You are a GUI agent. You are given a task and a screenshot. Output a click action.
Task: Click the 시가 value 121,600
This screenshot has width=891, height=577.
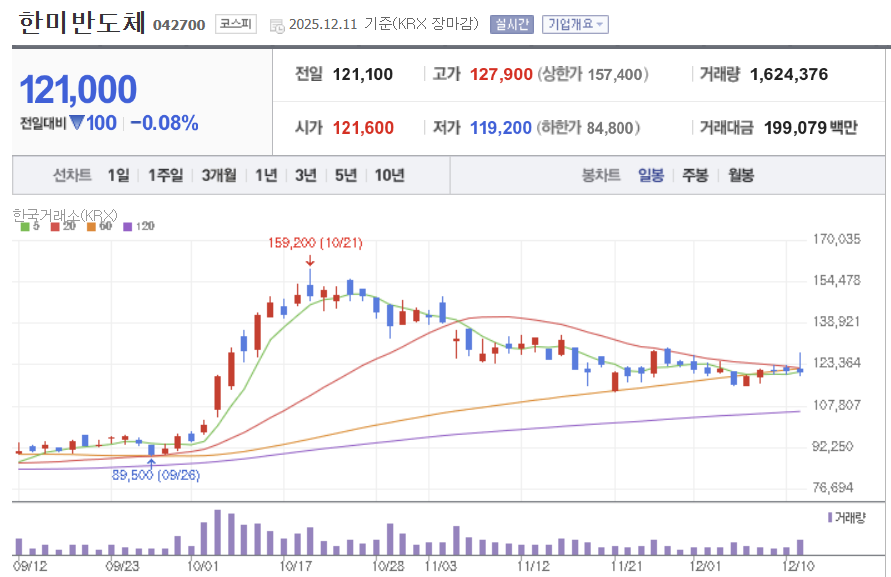363,128
